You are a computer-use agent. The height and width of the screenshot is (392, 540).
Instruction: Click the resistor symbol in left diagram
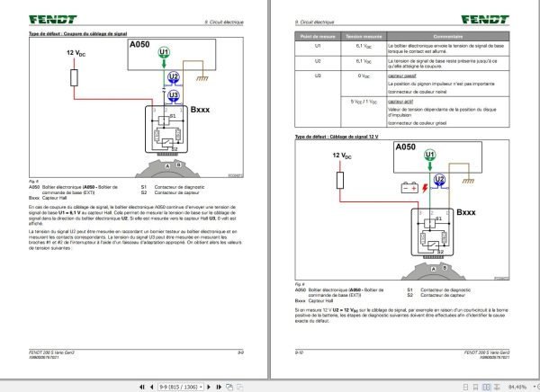coord(74,78)
